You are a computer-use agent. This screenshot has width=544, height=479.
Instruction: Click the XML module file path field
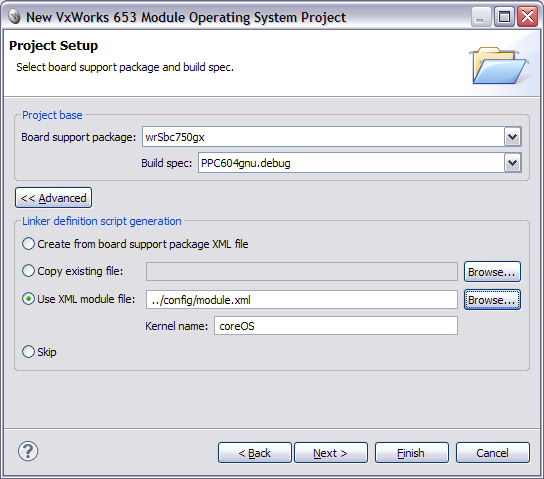[x=301, y=300]
